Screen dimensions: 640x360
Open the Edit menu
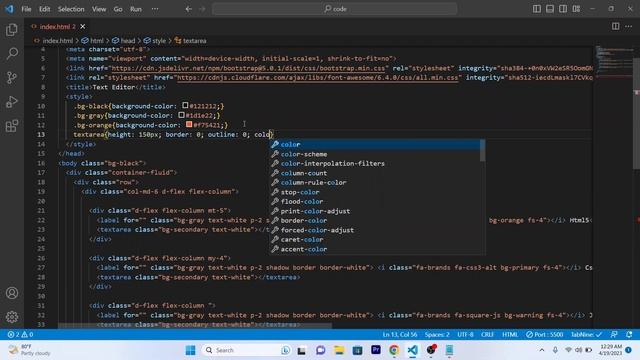(x=44, y=9)
